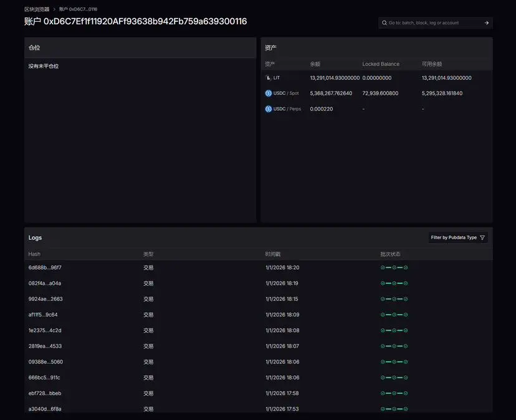Open log entry 1e2375...4c2d
The width and height of the screenshot is (516, 420).
click(45, 330)
